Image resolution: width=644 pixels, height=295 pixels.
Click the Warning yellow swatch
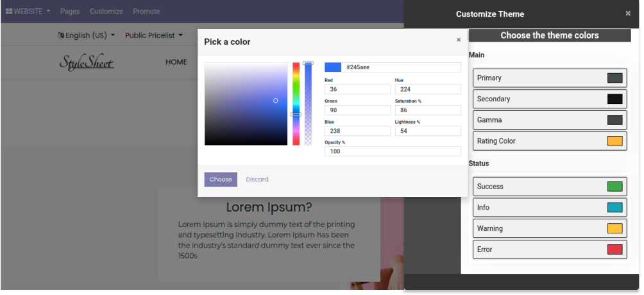(x=615, y=228)
